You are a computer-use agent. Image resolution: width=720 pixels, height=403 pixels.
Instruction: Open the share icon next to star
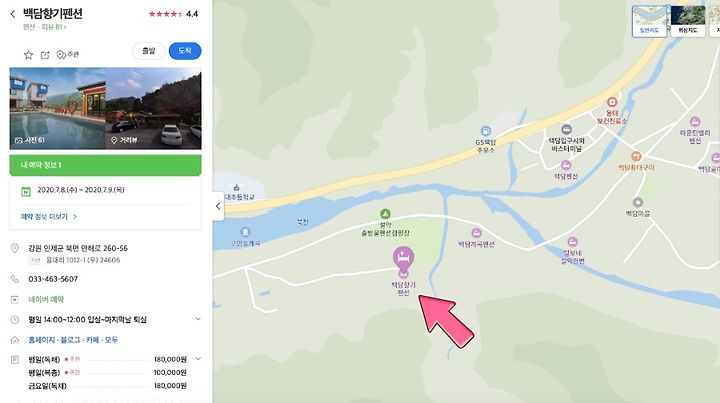point(45,55)
